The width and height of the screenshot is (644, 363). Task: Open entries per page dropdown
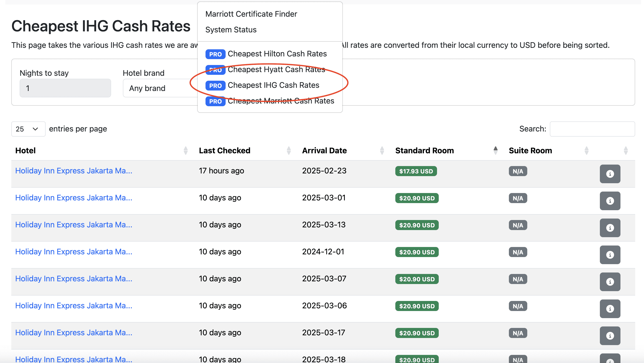(28, 129)
